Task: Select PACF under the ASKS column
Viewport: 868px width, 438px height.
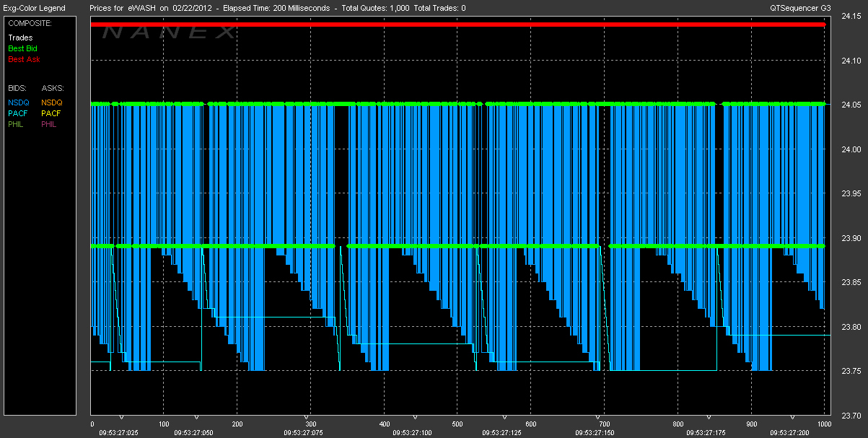Action: point(52,113)
